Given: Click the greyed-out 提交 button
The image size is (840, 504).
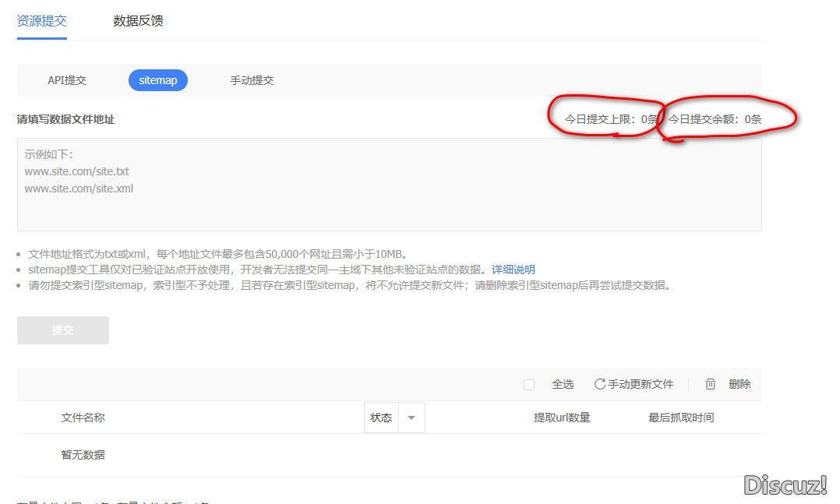Looking at the screenshot, I should 63,330.
